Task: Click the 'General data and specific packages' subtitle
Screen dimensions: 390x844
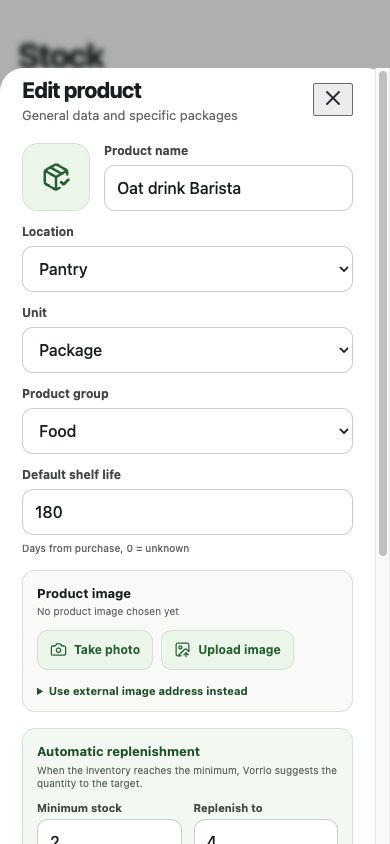Action: (x=130, y=115)
